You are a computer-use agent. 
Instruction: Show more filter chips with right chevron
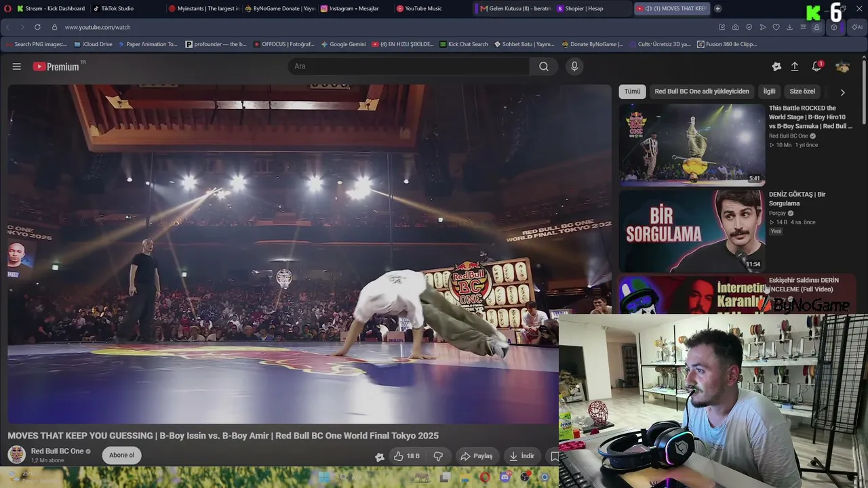(x=843, y=91)
